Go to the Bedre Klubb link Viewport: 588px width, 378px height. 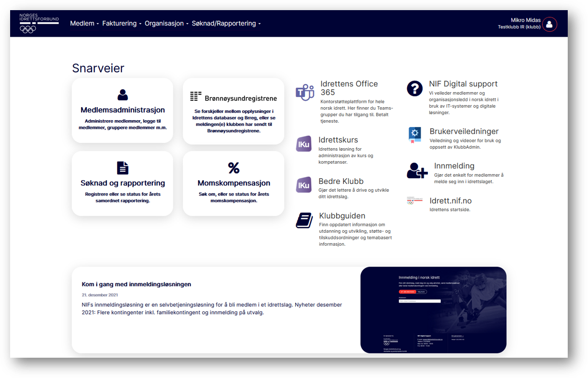(x=341, y=182)
